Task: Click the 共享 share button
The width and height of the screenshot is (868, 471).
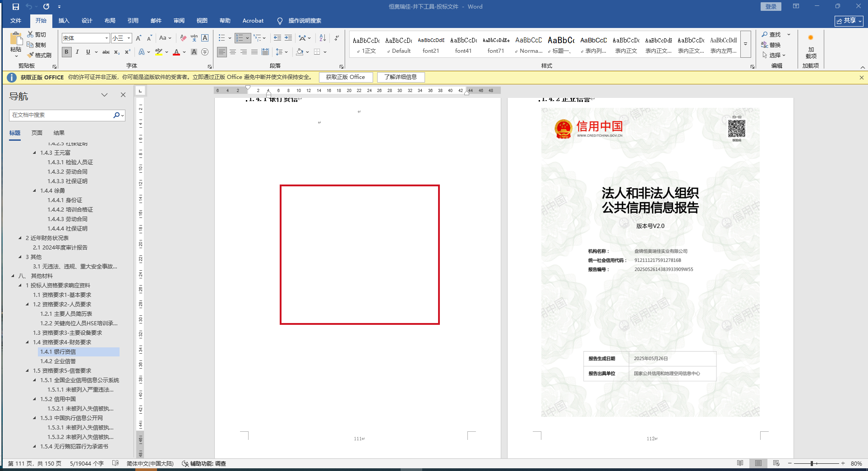Action: (849, 21)
